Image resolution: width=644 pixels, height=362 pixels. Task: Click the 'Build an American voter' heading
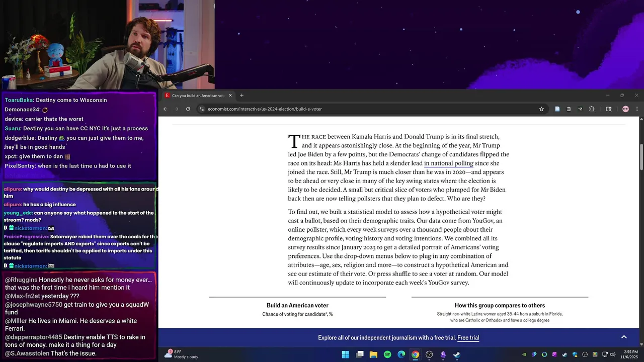(297, 306)
